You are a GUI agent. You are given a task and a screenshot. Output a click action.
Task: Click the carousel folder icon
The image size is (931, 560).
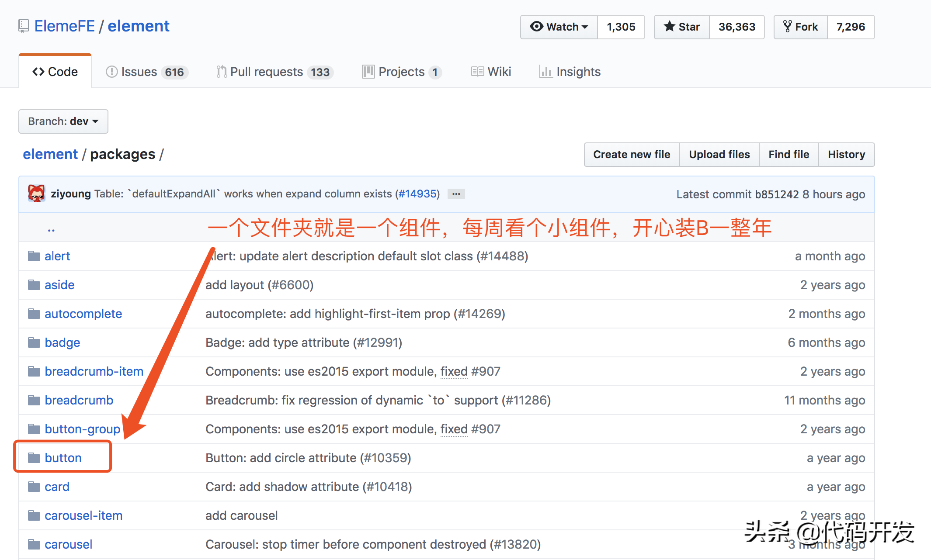[34, 544]
